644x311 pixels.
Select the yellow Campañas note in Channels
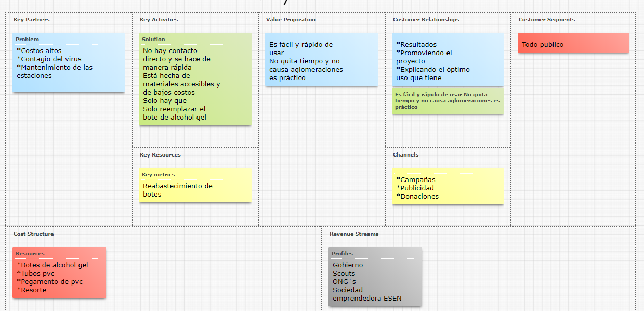pyautogui.click(x=448, y=186)
